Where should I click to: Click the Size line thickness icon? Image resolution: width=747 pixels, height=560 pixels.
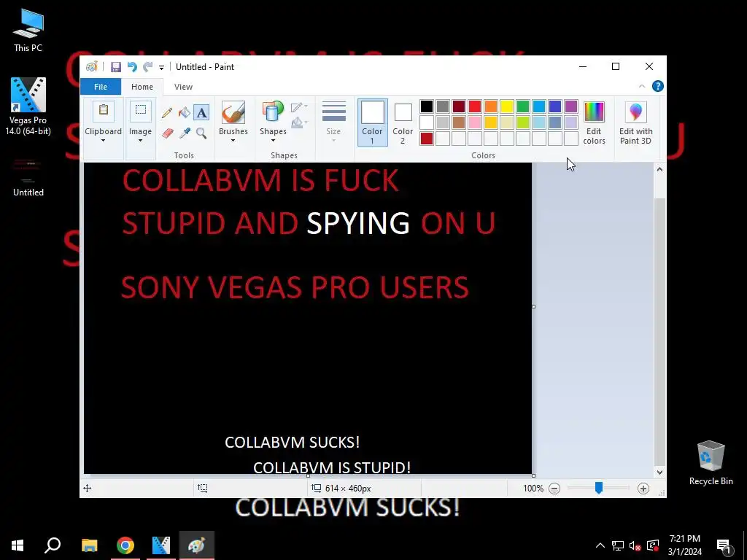[x=334, y=112]
